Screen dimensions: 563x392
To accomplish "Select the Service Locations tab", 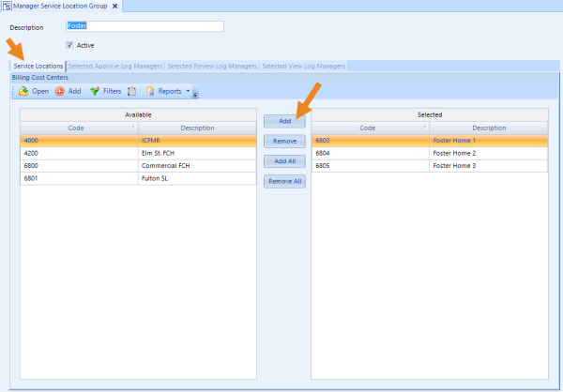I will tap(38, 66).
